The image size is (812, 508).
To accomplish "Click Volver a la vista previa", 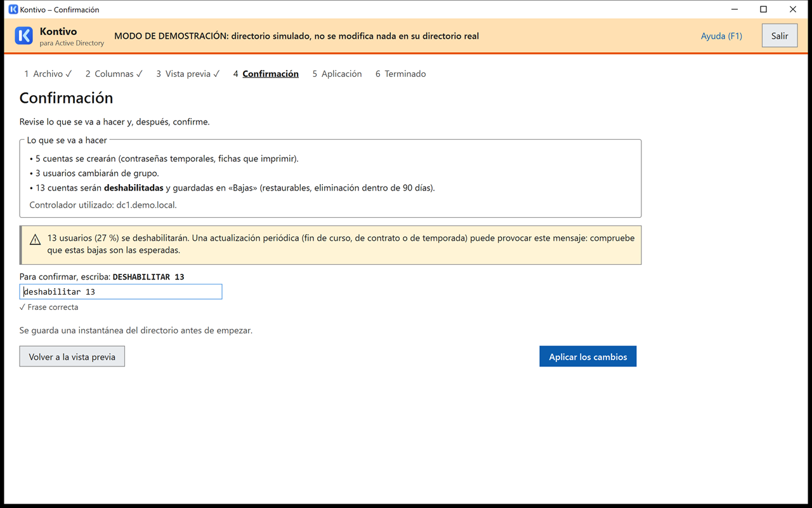I will point(72,356).
